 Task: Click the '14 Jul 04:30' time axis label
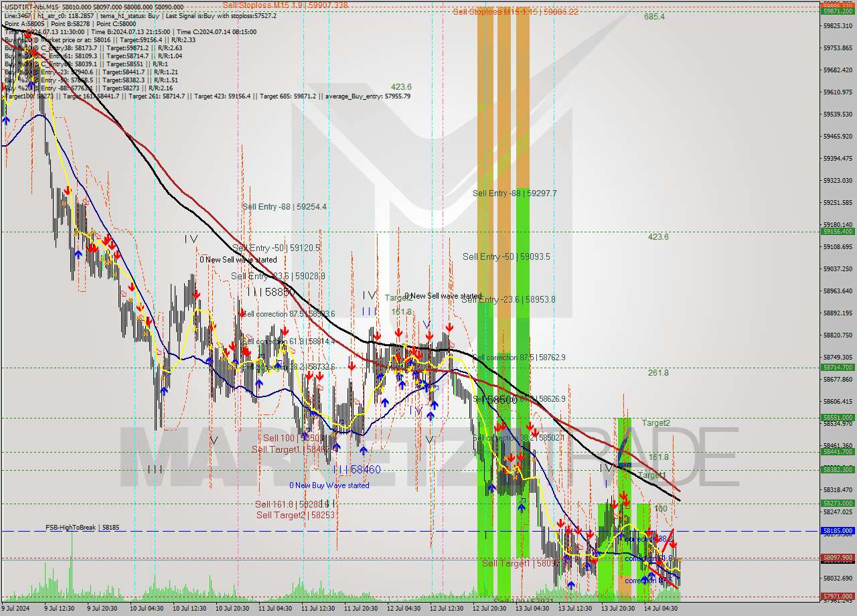661,609
